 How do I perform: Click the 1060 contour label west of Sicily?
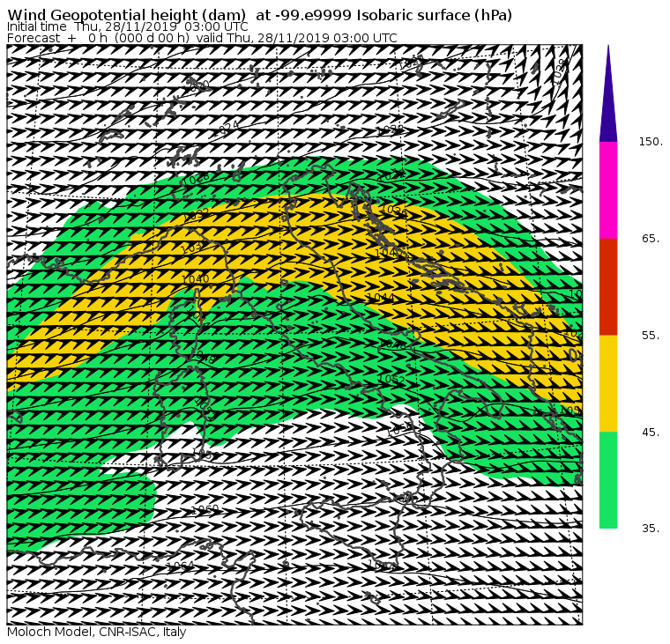coord(205,509)
